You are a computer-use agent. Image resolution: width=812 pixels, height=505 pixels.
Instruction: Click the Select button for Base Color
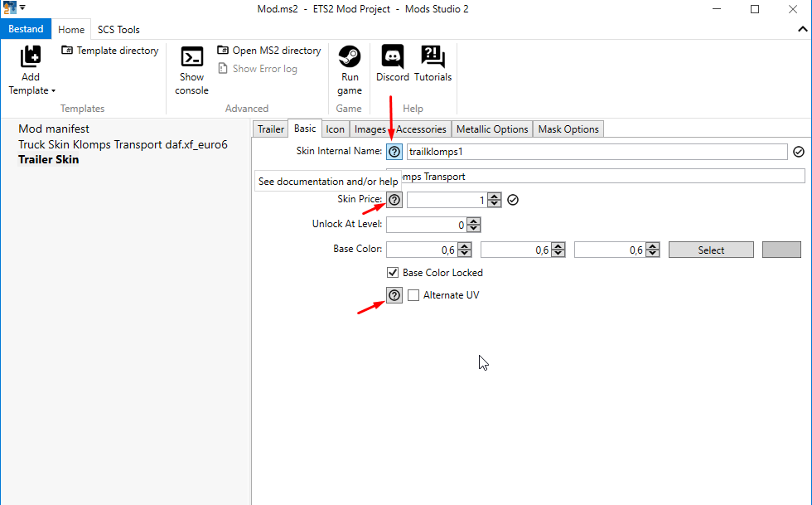[x=711, y=249]
